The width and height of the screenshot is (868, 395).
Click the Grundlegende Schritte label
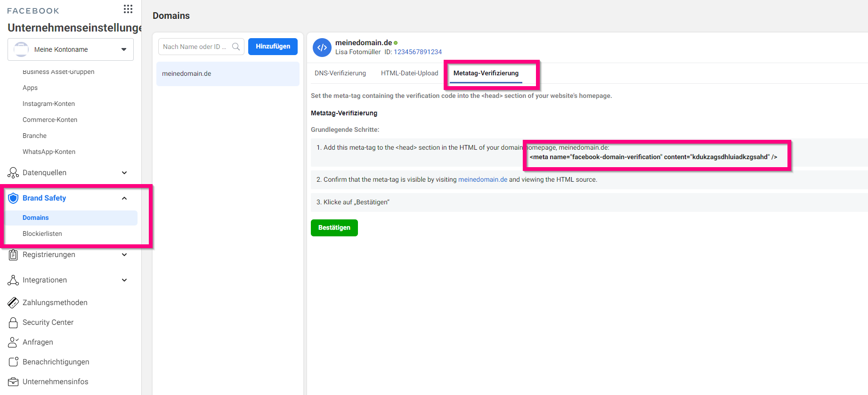(345, 130)
